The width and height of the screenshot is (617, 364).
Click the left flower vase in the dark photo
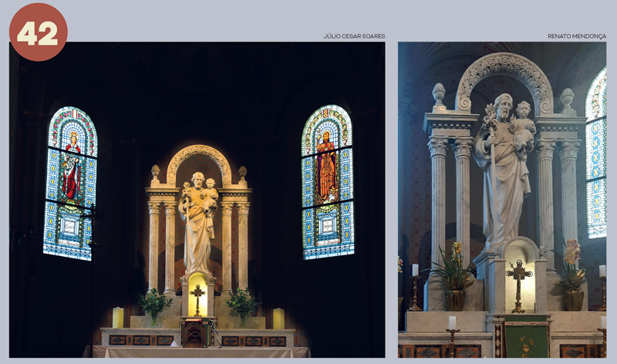pyautogui.click(x=153, y=305)
